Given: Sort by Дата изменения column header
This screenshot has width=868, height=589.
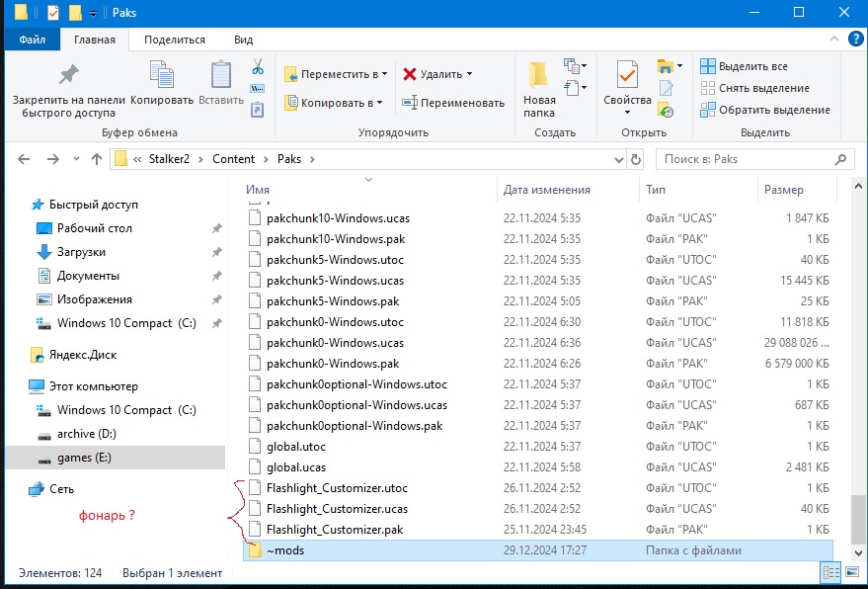Looking at the screenshot, I should pos(546,190).
